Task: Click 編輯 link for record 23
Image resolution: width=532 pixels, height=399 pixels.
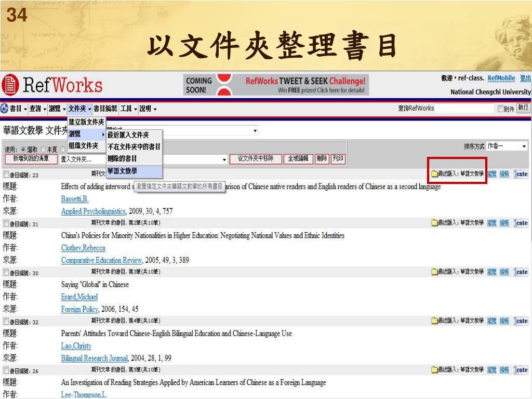Action: [504, 174]
